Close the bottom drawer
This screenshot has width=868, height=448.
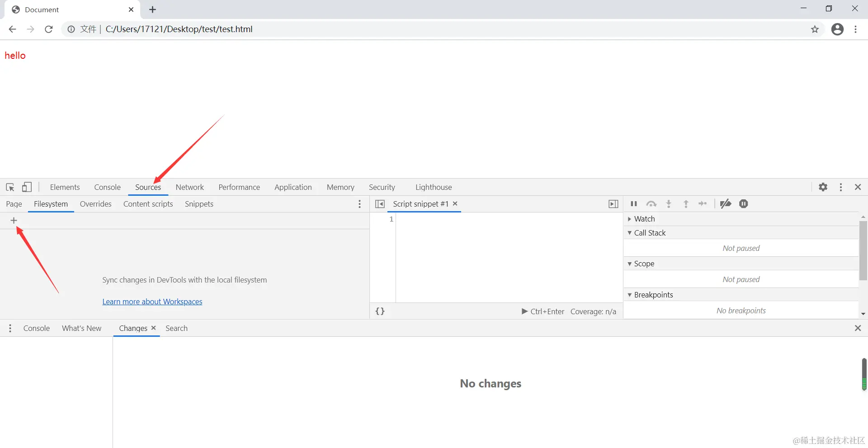point(858,328)
